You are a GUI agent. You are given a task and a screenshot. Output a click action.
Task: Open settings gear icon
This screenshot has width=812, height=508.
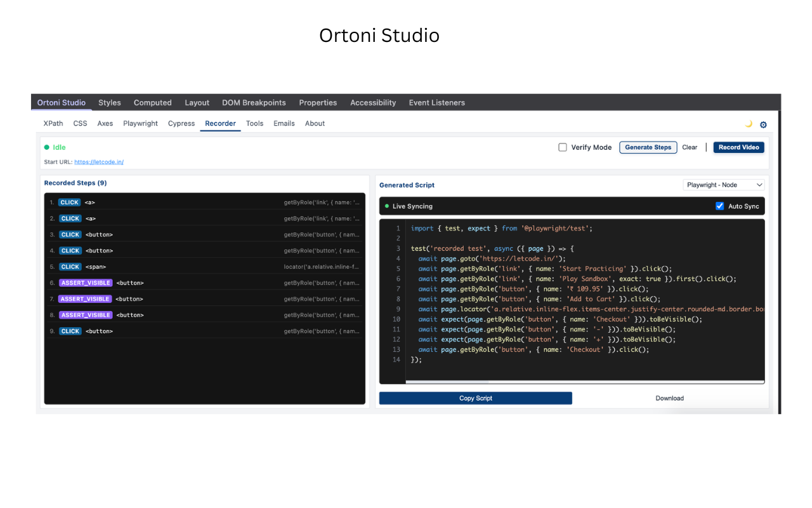(763, 124)
